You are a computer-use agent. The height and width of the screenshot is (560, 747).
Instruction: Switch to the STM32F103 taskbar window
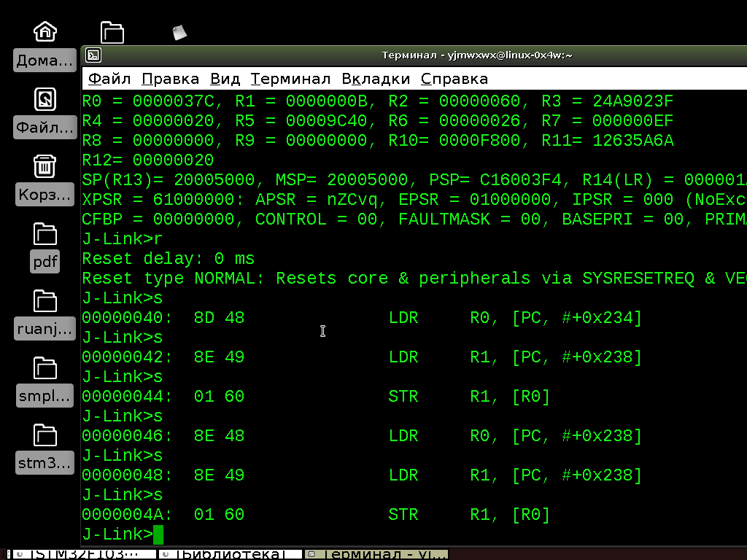point(84,554)
